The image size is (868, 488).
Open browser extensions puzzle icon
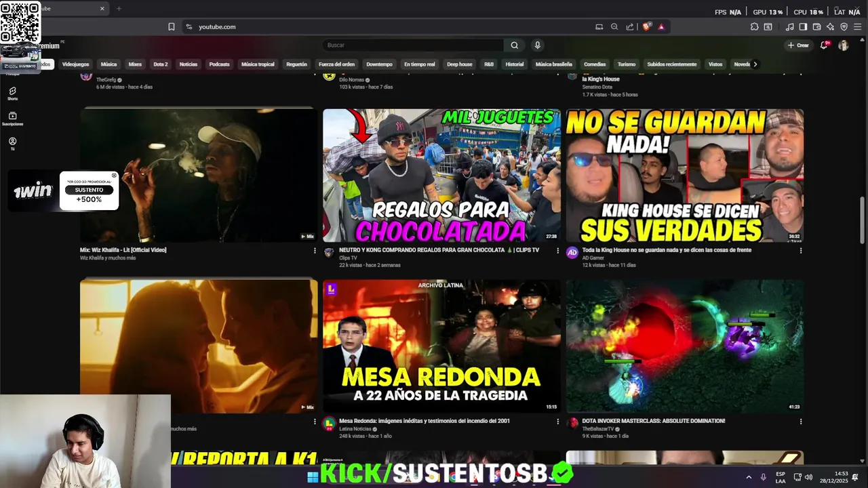(754, 27)
